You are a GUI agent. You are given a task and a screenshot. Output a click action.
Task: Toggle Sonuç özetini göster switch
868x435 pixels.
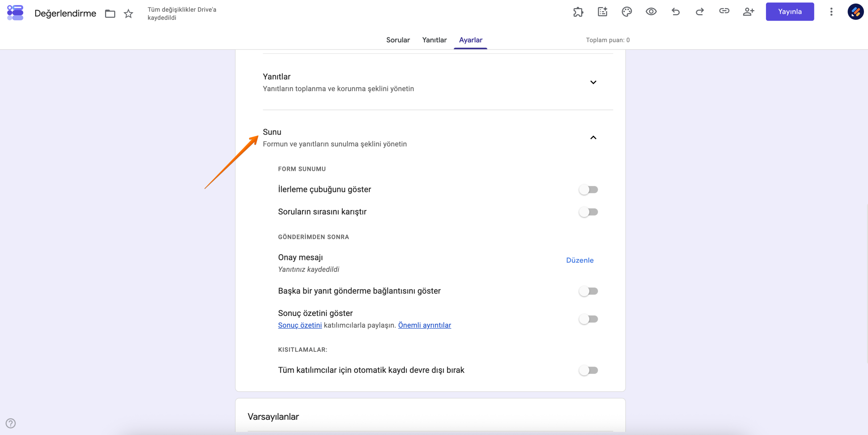coord(589,319)
